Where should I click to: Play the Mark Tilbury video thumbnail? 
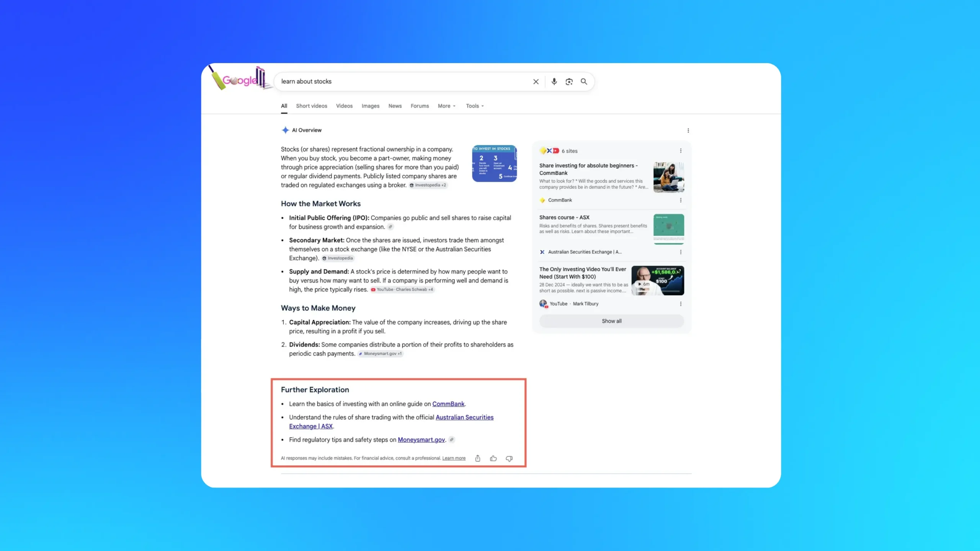(x=658, y=280)
